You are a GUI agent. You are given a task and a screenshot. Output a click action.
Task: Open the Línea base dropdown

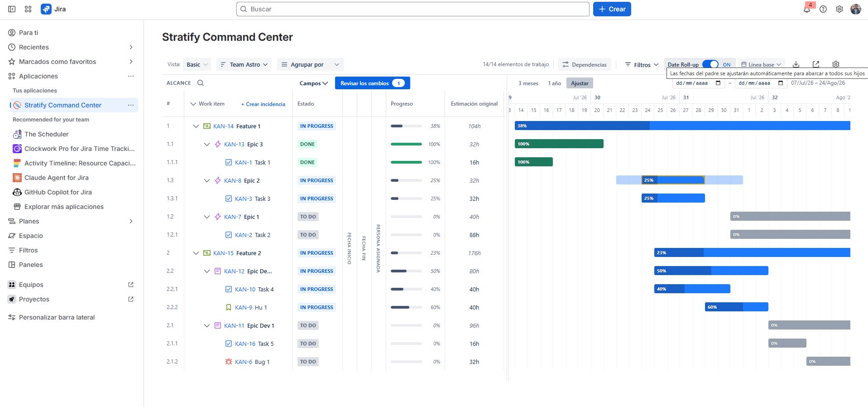(x=761, y=64)
